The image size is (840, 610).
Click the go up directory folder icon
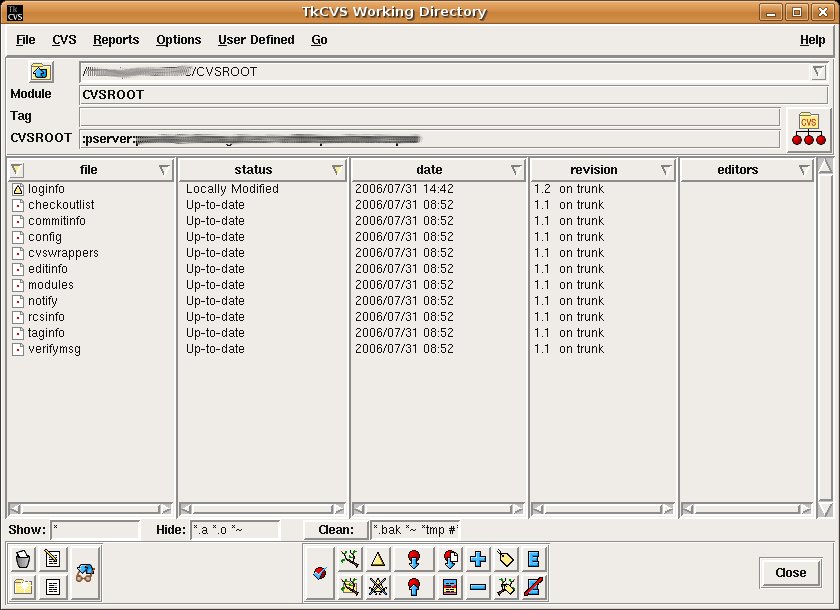pos(41,72)
